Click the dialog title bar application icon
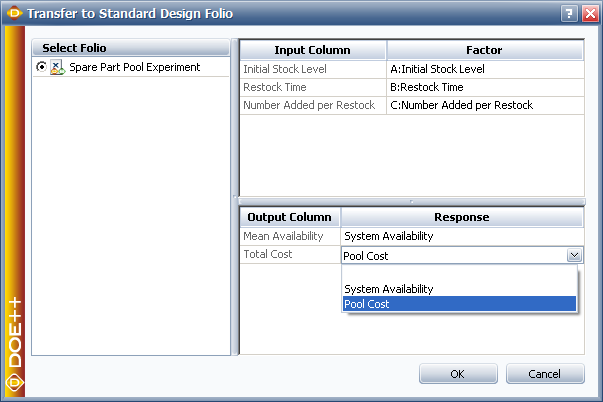603x402 pixels. pyautogui.click(x=15, y=14)
